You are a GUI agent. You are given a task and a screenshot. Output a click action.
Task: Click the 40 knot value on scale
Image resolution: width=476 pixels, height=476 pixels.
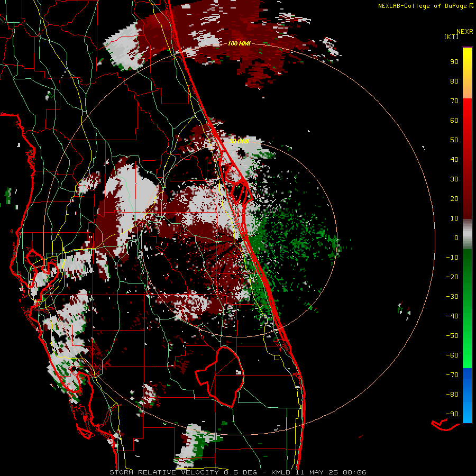click(454, 159)
